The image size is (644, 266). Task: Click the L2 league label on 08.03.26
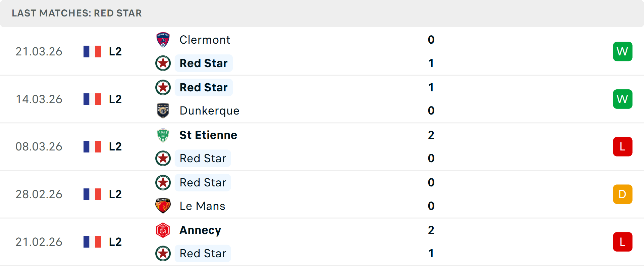click(x=115, y=147)
